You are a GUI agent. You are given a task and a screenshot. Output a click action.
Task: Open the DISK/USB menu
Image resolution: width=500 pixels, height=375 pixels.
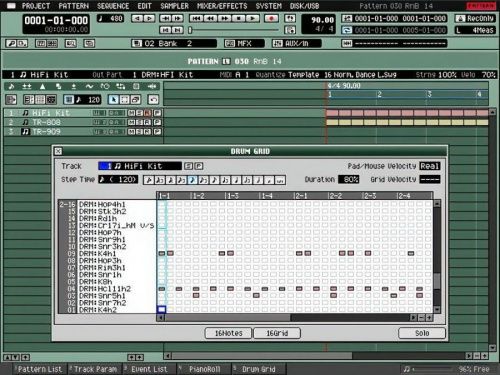304,6
